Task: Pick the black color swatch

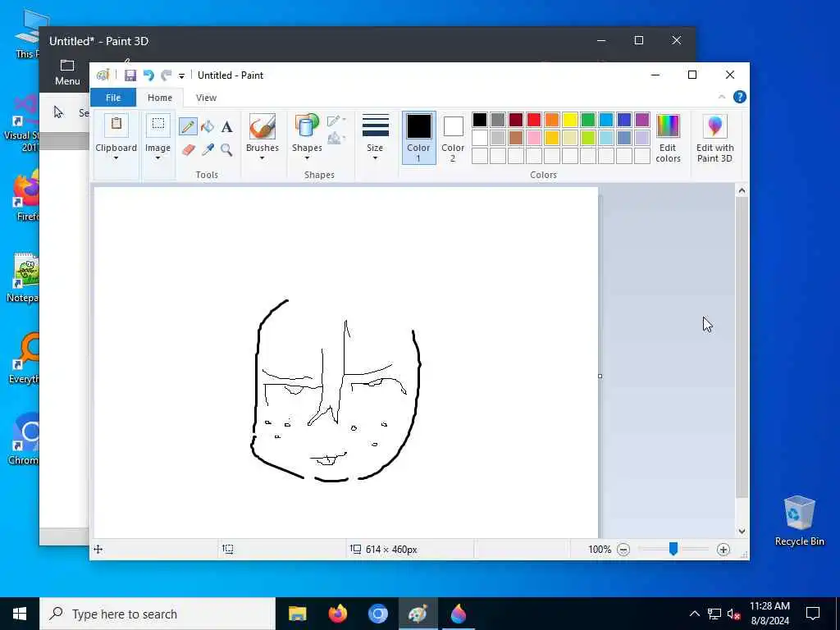Action: click(480, 120)
